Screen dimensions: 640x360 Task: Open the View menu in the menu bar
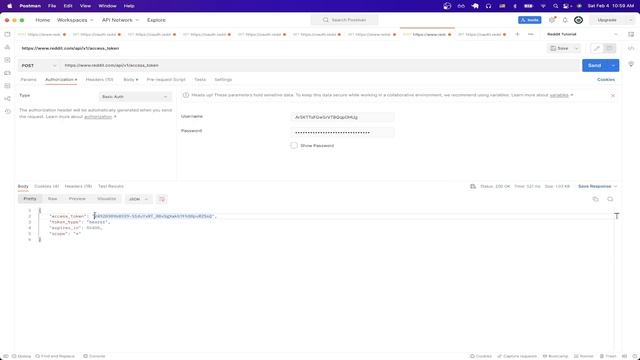[x=85, y=6]
